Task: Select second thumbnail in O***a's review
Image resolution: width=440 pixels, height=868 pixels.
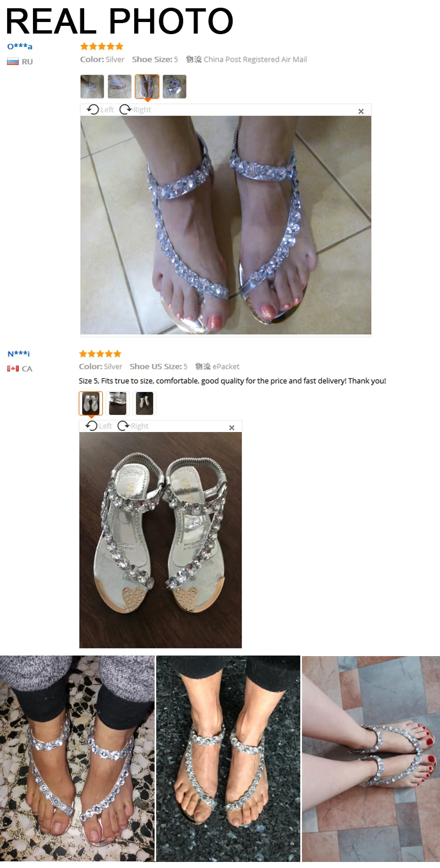Action: coord(119,86)
